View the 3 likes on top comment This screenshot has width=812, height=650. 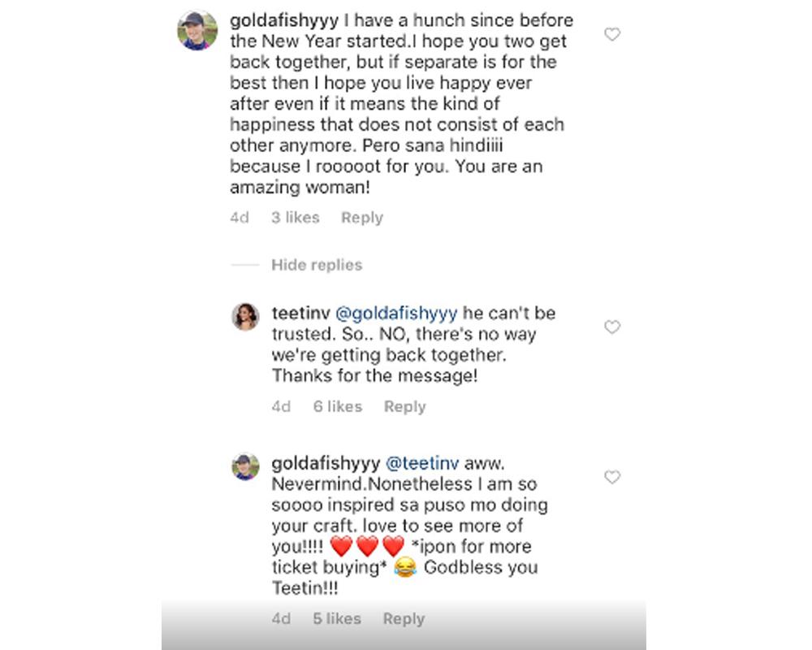(296, 218)
